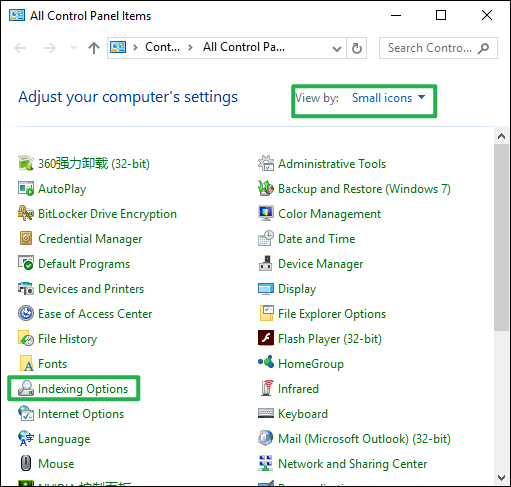Click the vertical scrollbar thumb

click(x=501, y=237)
